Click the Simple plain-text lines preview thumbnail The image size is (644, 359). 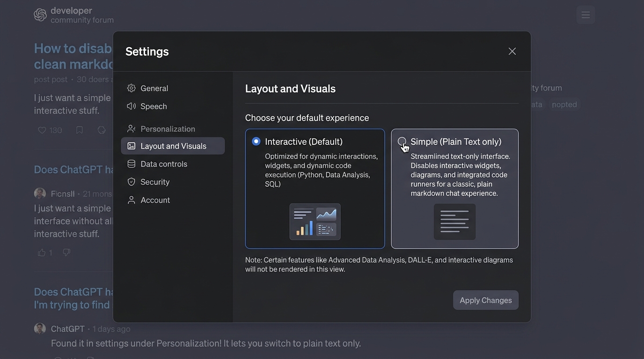coord(454,222)
